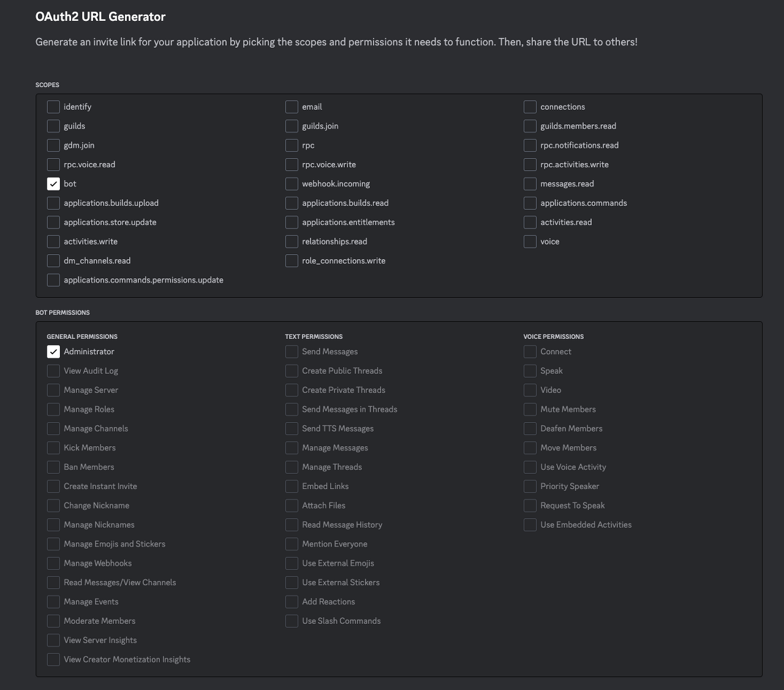Screen dimensions: 784x690
Task: Check the Embed Links permission
Action: [x=292, y=487]
